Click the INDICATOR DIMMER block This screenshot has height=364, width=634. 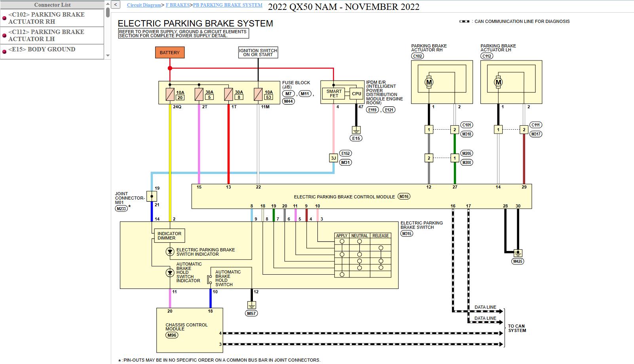169,236
